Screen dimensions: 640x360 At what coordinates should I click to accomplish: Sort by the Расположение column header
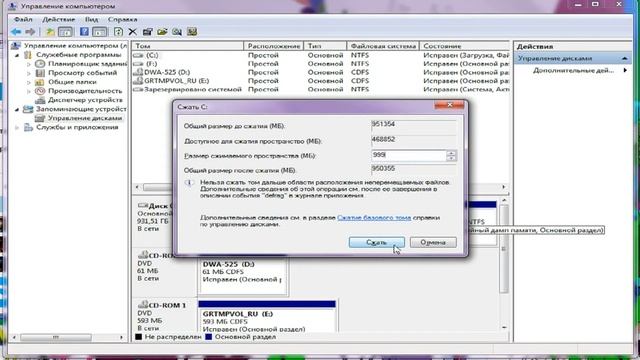point(273,46)
